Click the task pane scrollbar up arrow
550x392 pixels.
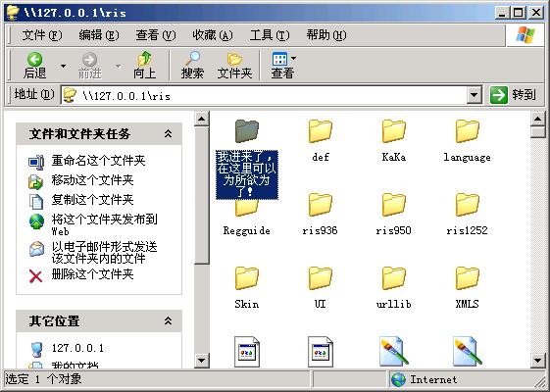tap(201, 120)
